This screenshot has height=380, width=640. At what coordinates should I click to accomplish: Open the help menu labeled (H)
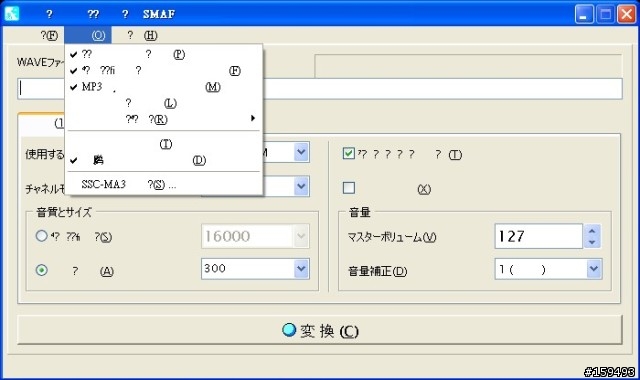[142, 36]
